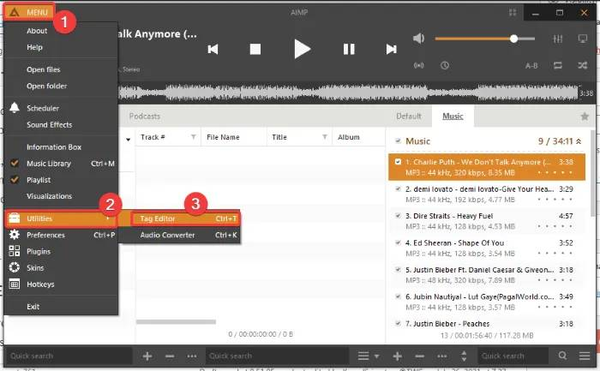Stop playback with the square button
The width and height of the screenshot is (600, 371).
point(255,49)
